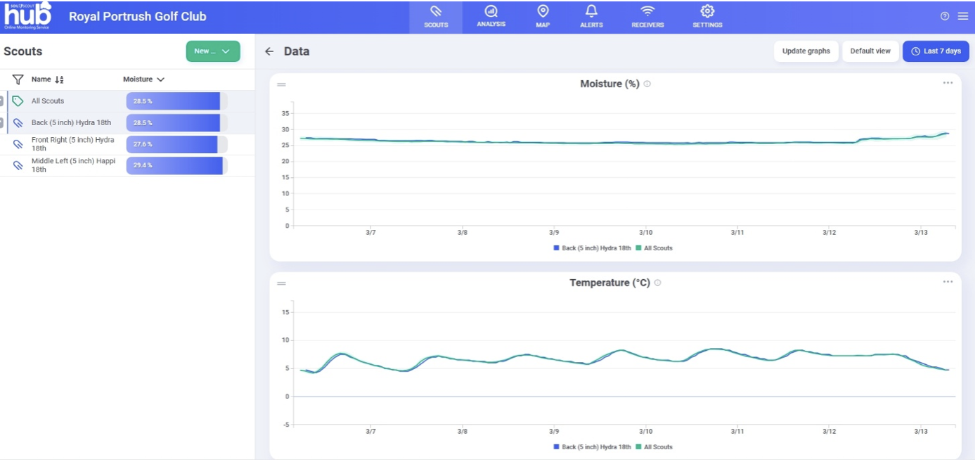Click the back arrow next to Data
The image size is (980, 464).
point(269,51)
